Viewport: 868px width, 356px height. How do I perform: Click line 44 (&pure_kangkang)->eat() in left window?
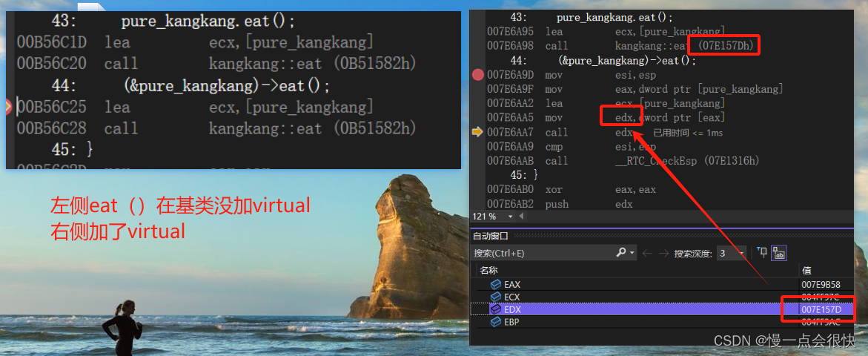pyautogui.click(x=191, y=86)
